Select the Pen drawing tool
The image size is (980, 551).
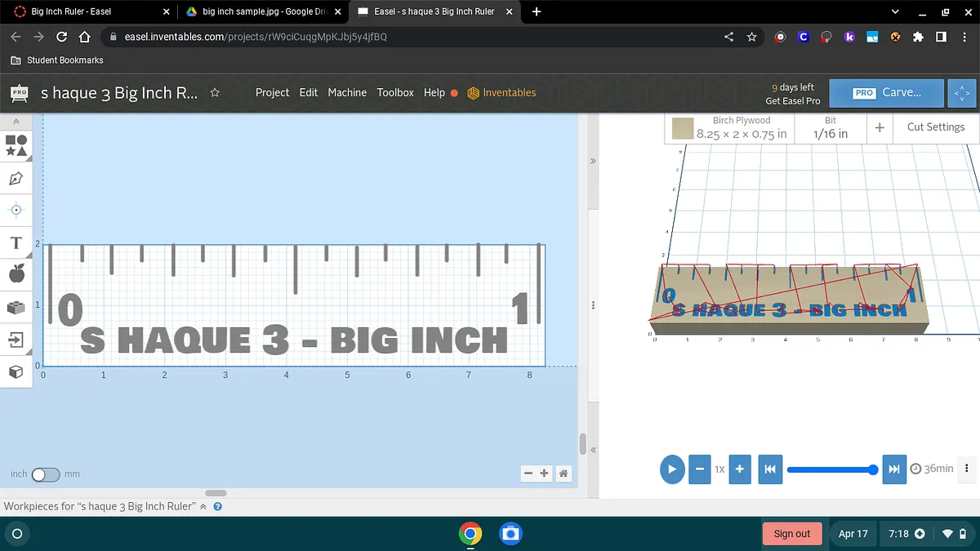tap(16, 178)
